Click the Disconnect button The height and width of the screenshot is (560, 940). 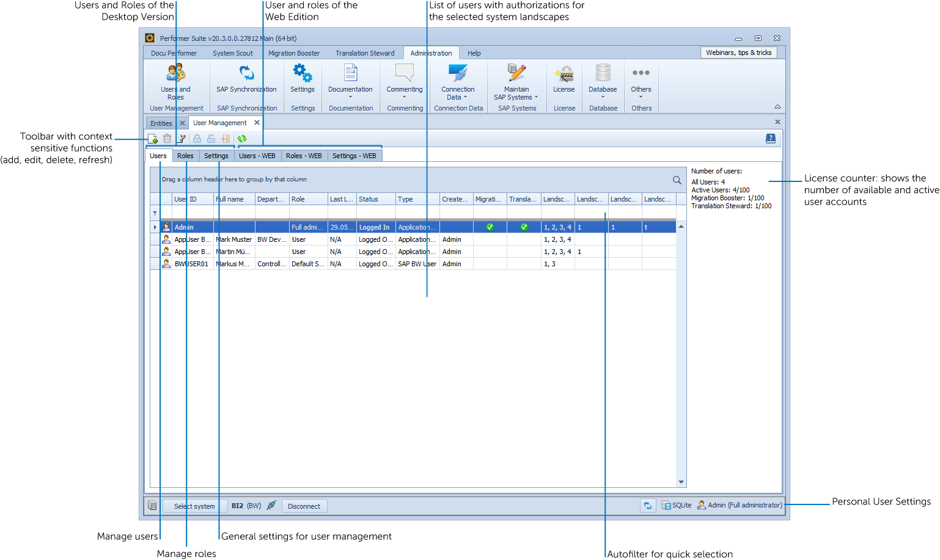[304, 506]
